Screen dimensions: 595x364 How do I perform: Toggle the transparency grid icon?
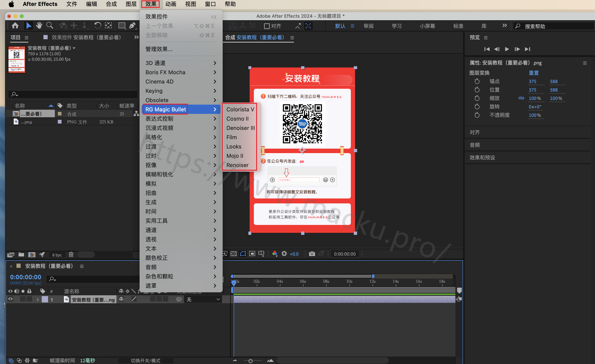pyautogui.click(x=233, y=254)
